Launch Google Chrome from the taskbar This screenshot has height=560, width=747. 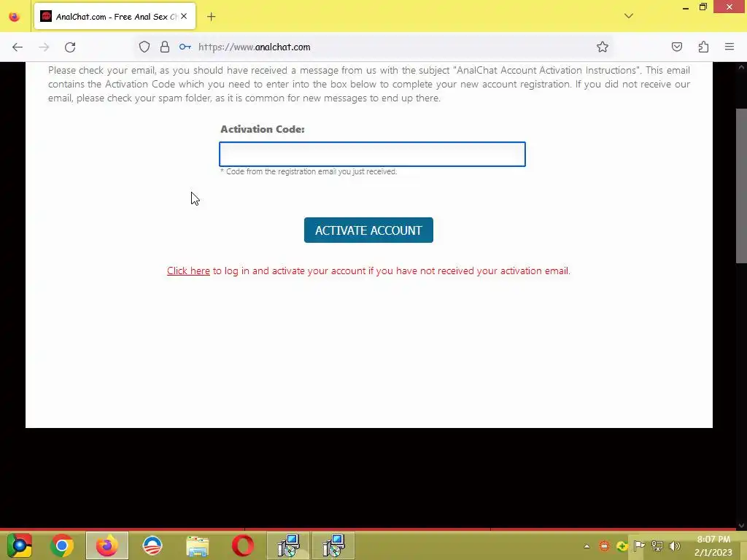pos(62,545)
